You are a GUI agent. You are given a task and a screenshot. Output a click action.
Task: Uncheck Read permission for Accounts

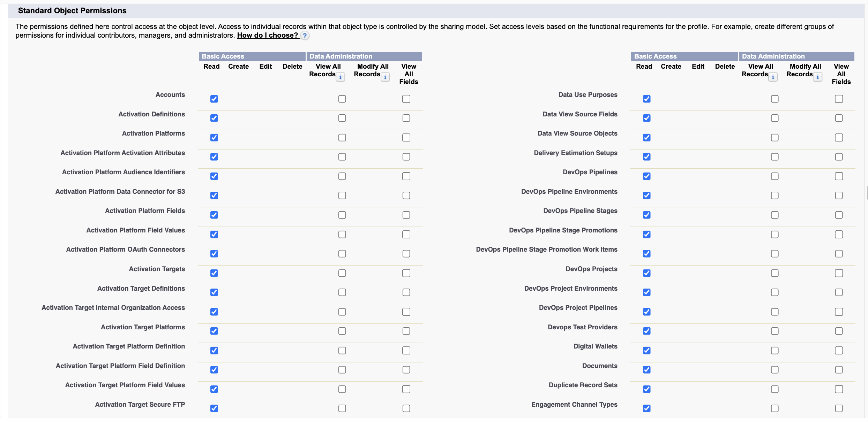coord(214,99)
